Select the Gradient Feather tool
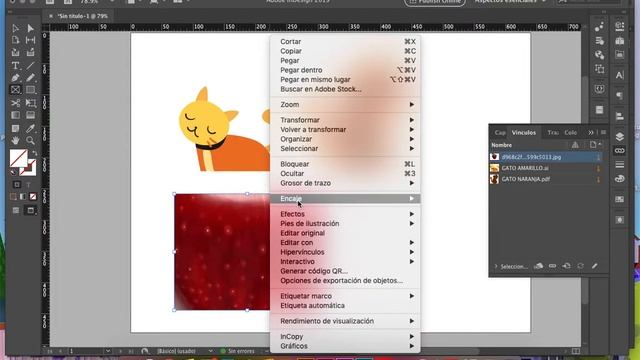This screenshot has width=640, height=360. (30, 116)
